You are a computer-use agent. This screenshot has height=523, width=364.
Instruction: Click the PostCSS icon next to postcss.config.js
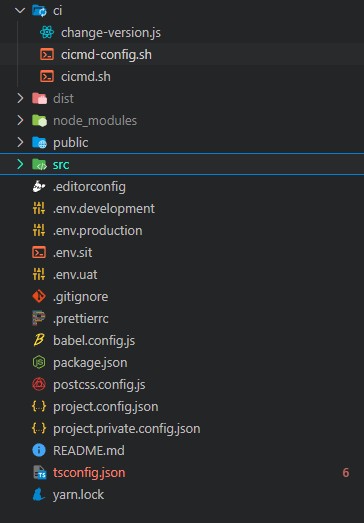click(39, 384)
